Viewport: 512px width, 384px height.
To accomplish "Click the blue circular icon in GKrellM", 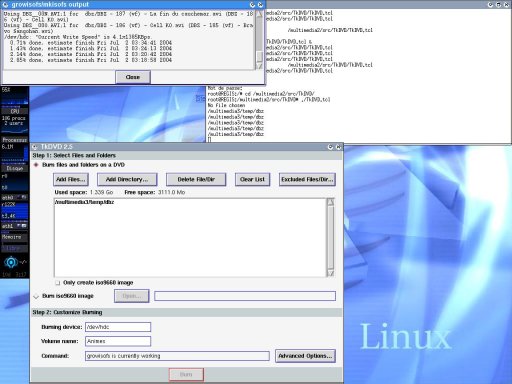I will pyautogui.click(x=11, y=262).
